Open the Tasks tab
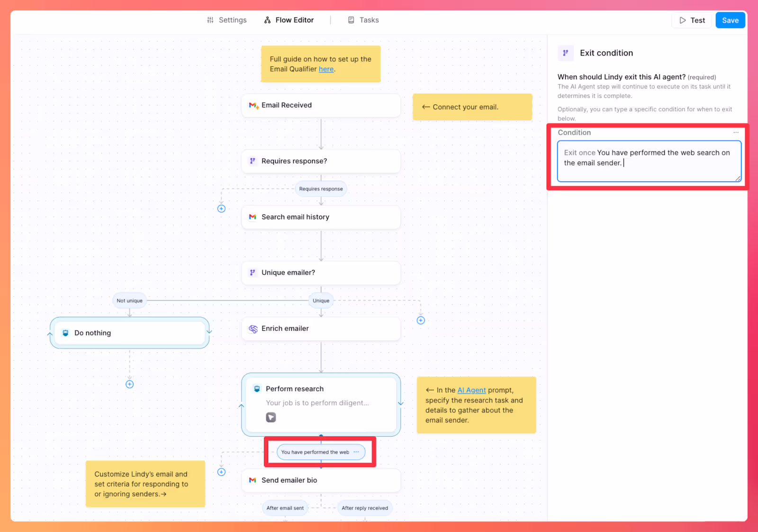Screen dimensions: 758x532 pos(363,20)
